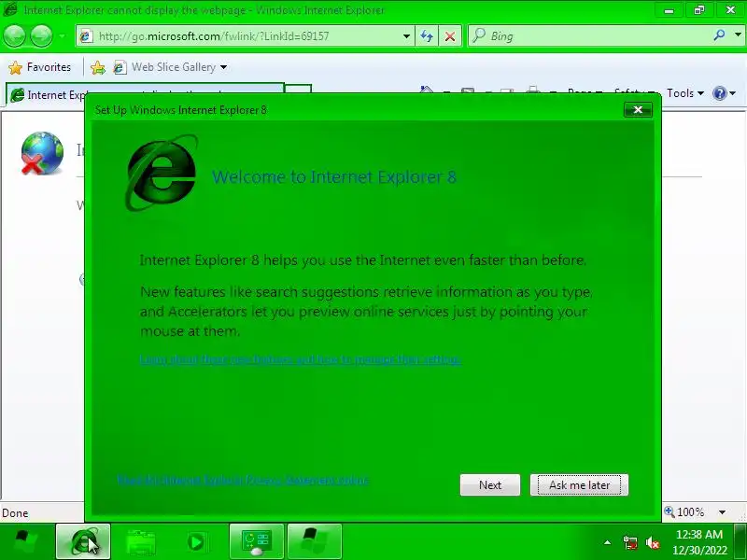Open the recent pages dropdown arrow

click(62, 36)
